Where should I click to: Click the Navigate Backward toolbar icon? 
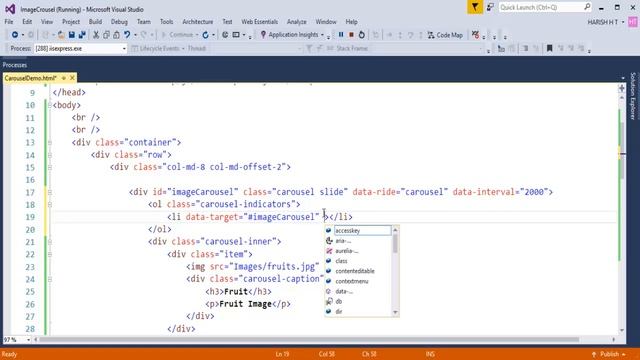[x=15, y=35]
